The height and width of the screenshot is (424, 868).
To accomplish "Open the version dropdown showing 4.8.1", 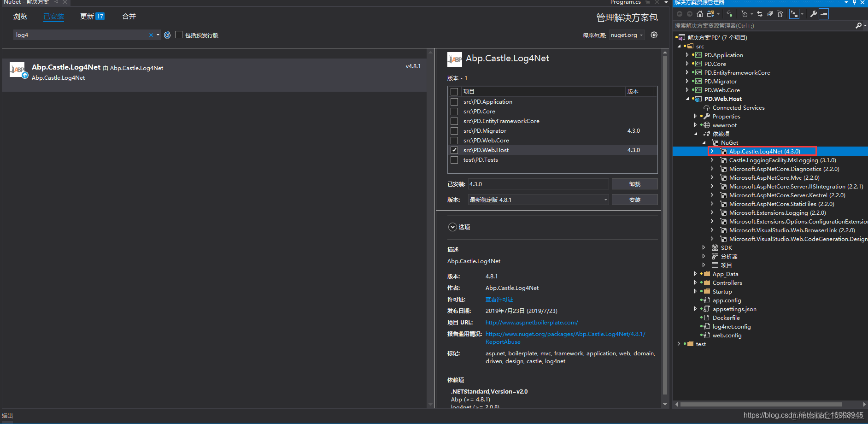I will 538,200.
